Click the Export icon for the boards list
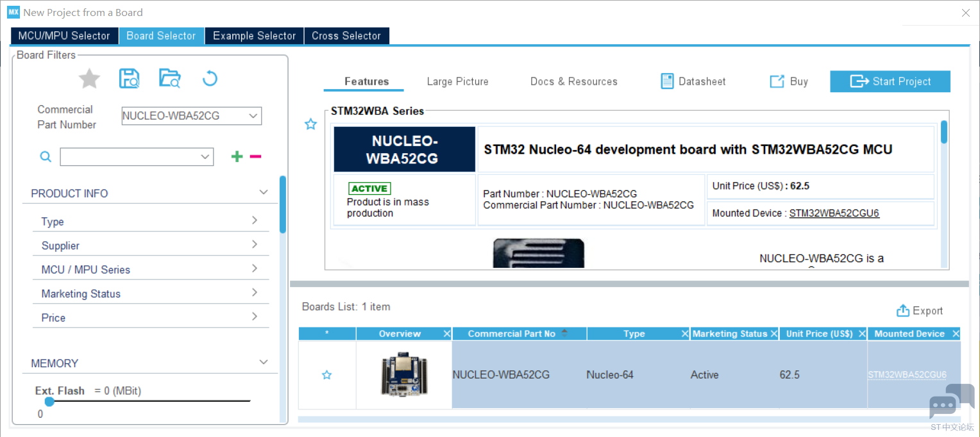980x437 pixels. click(903, 311)
